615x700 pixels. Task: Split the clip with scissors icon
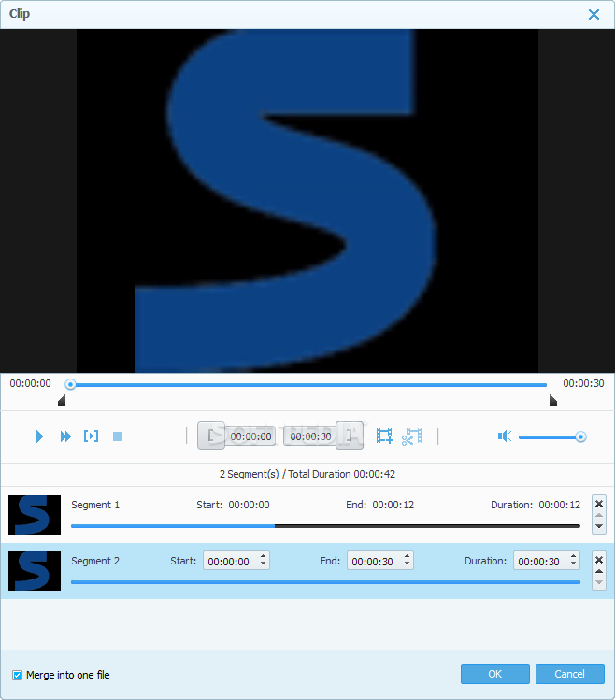click(411, 436)
